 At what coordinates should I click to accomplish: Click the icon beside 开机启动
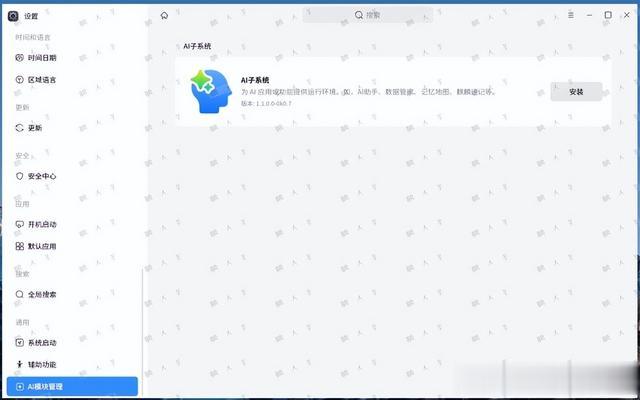[x=20, y=224]
